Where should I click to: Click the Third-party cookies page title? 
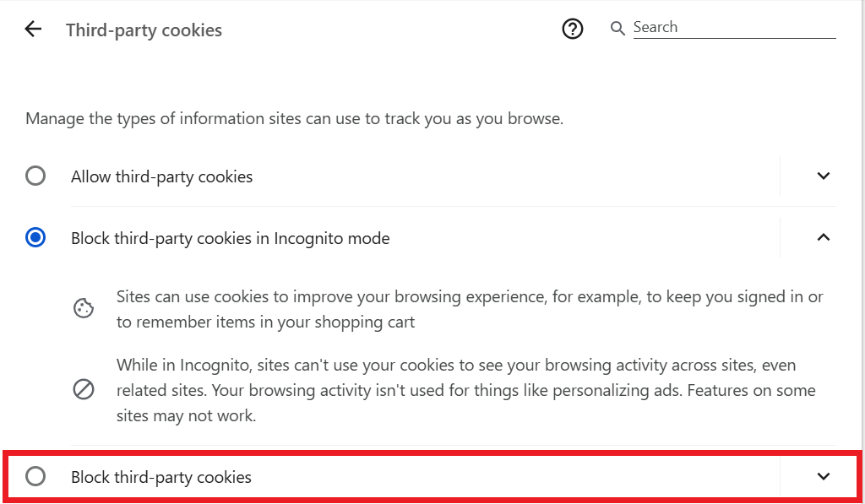pos(144,30)
